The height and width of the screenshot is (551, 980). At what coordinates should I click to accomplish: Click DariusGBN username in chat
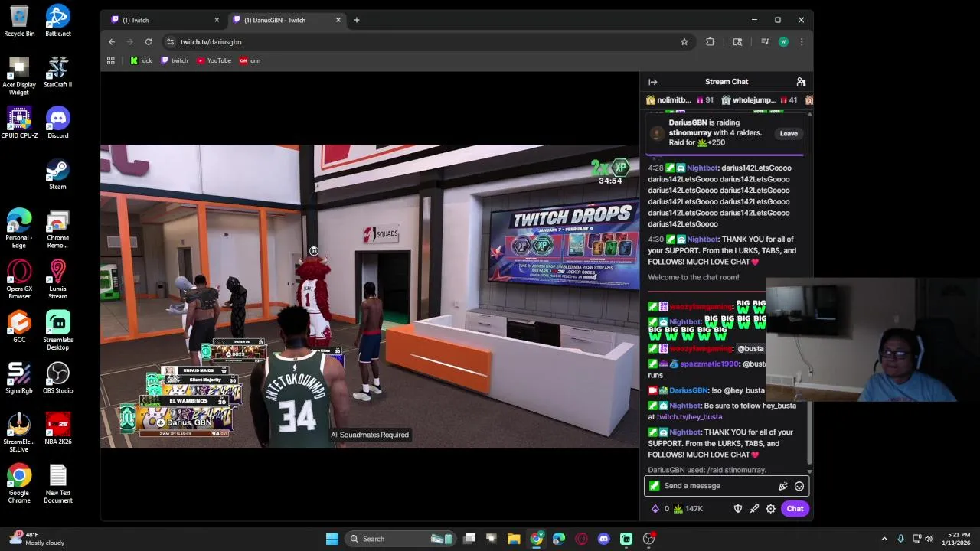click(688, 390)
